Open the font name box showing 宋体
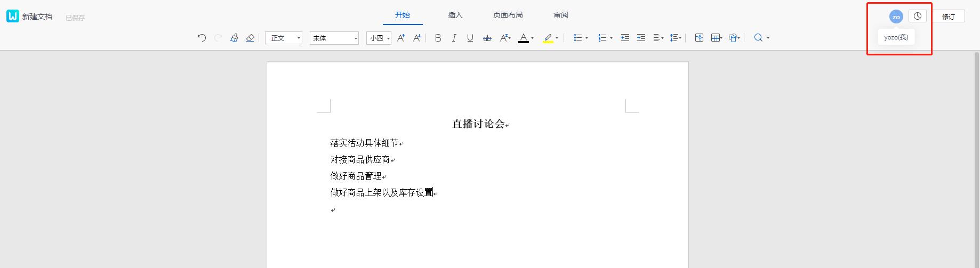The image size is (980, 268). [334, 38]
